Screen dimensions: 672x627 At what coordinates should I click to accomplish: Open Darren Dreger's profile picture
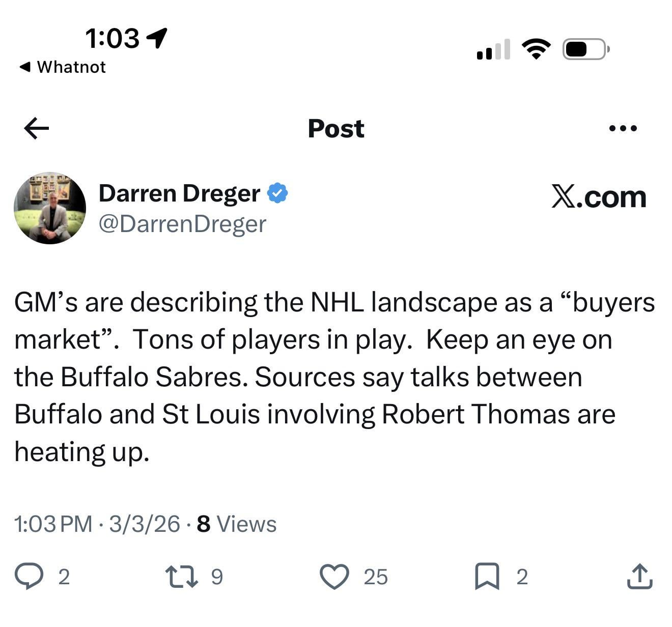pos(50,208)
